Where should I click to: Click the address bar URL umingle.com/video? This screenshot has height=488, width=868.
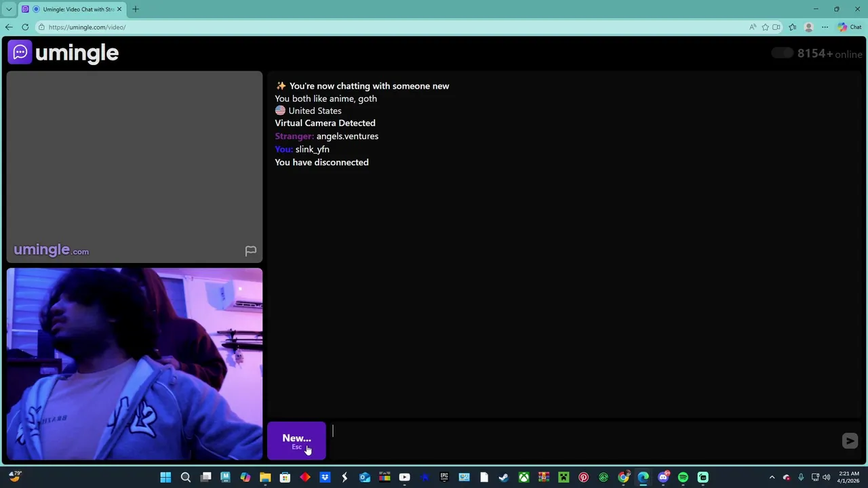point(87,27)
